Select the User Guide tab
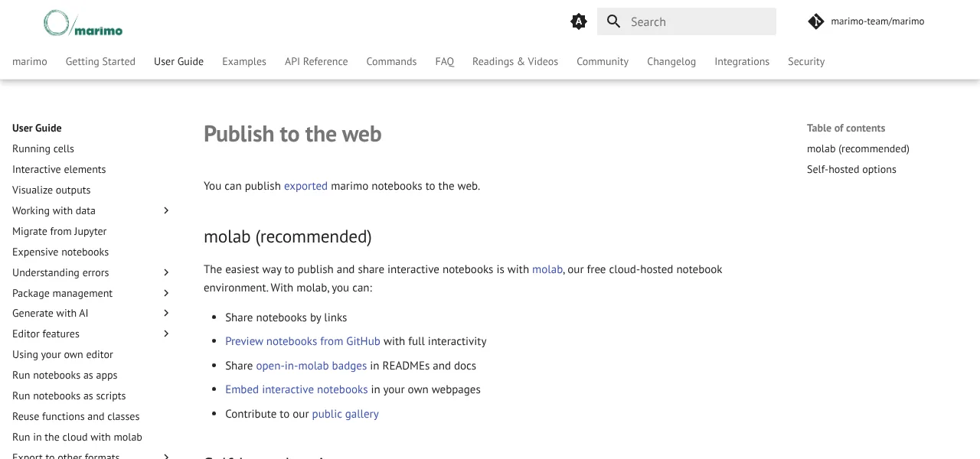Screen dimensions: 980x459 coord(178,61)
